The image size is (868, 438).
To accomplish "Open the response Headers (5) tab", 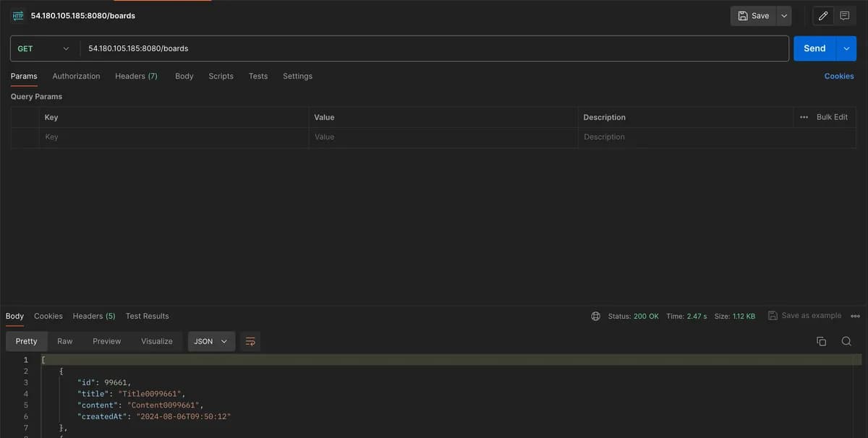I will pyautogui.click(x=94, y=316).
